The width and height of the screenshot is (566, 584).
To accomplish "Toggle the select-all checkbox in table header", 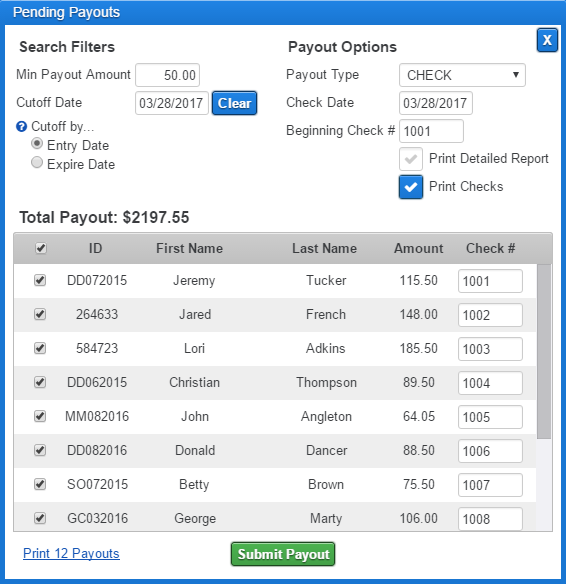I will tap(41, 248).
